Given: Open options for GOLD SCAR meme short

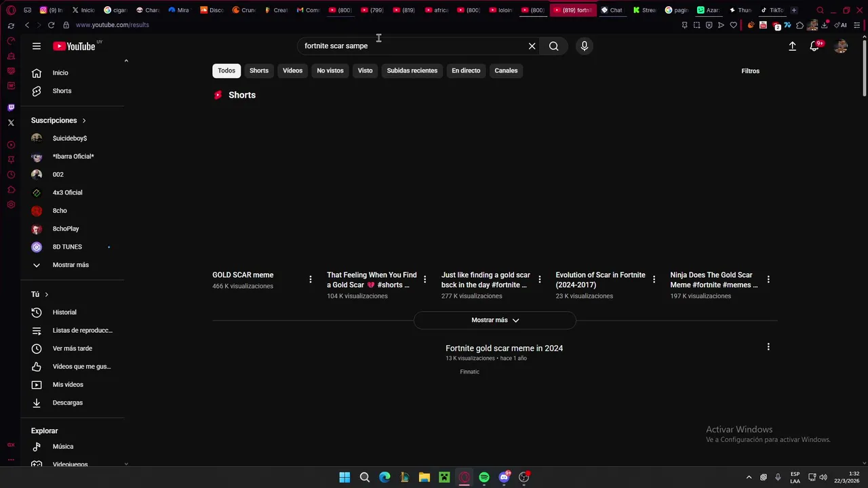Looking at the screenshot, I should 311,279.
